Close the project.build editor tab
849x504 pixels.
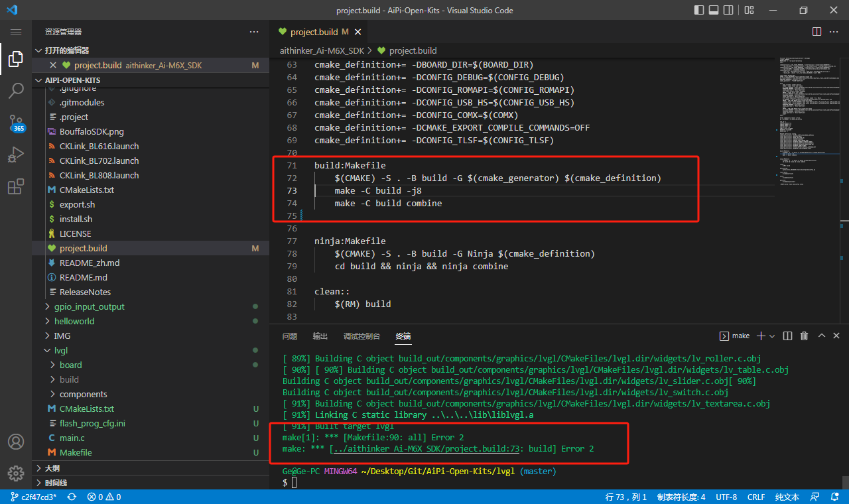point(359,32)
